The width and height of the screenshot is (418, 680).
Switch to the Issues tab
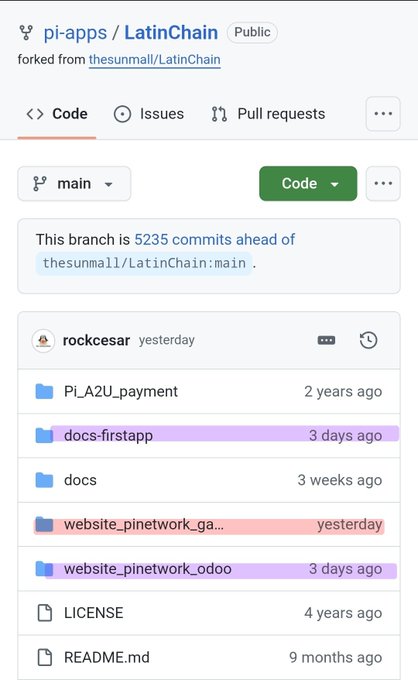[x=149, y=114]
